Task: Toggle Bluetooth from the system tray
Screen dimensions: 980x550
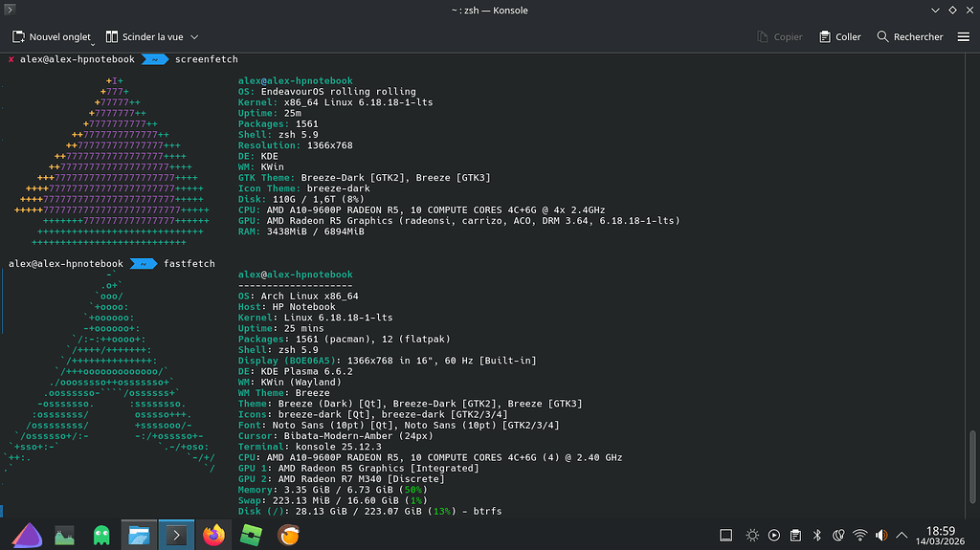Action: (x=817, y=535)
